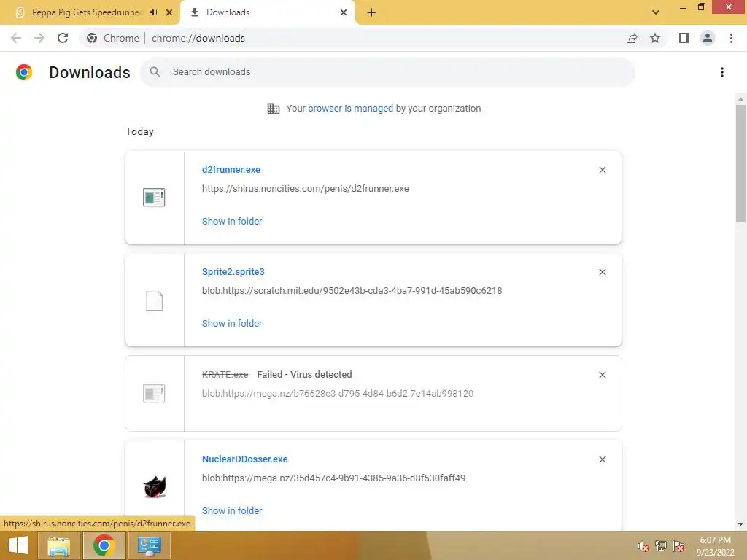Screen dimensions: 747x560
Task: Close the Downloads tab
Action: click(344, 12)
